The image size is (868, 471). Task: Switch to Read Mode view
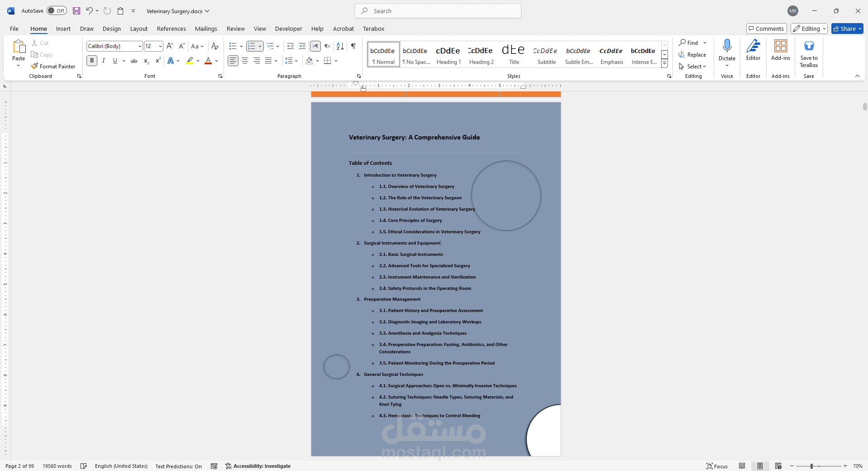742,466
